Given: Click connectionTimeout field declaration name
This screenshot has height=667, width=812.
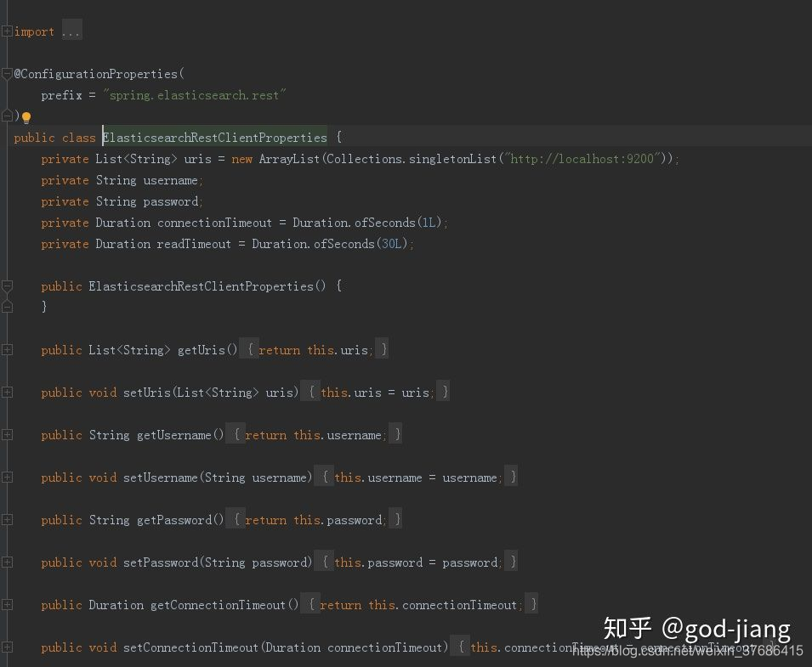Looking at the screenshot, I should coord(214,223).
